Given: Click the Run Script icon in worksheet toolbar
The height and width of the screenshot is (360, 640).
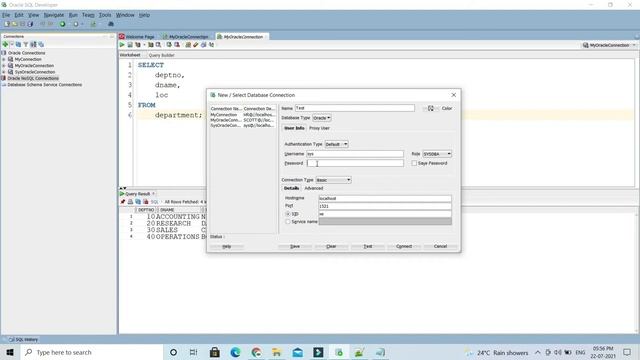Looking at the screenshot, I should (x=130, y=44).
